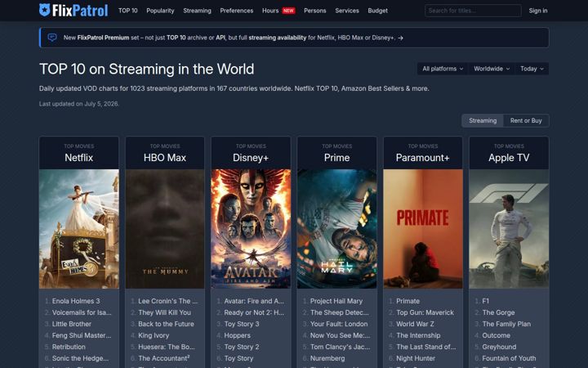Viewport: 588px width, 368px height.
Task: Open Toy Story 3 in Disney+ list
Action: 242,324
